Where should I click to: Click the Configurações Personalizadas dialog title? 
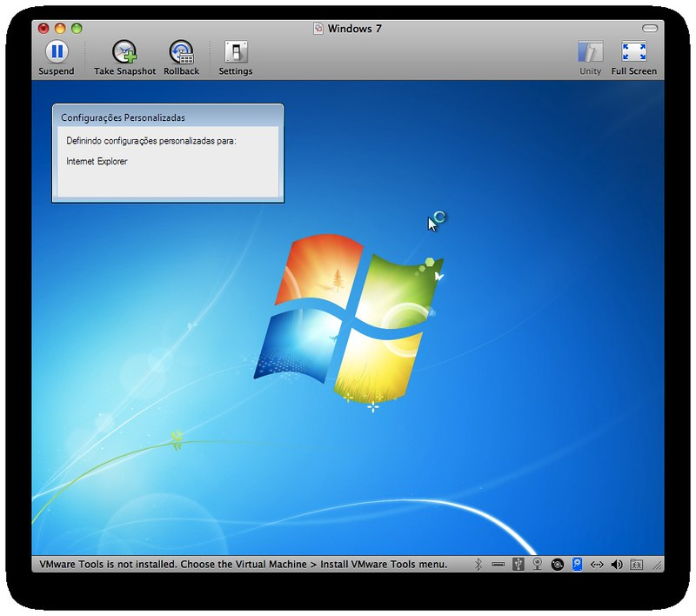(x=123, y=117)
